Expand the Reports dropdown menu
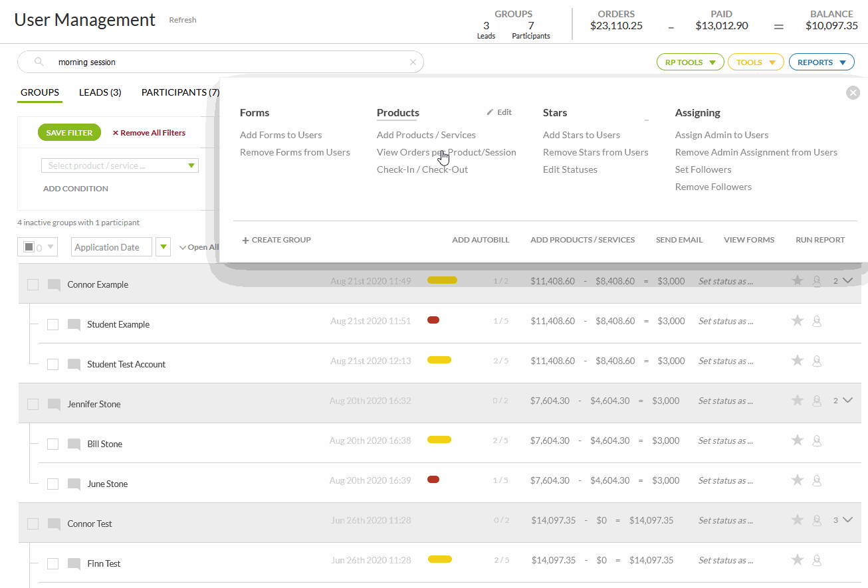This screenshot has width=868, height=588. (821, 62)
